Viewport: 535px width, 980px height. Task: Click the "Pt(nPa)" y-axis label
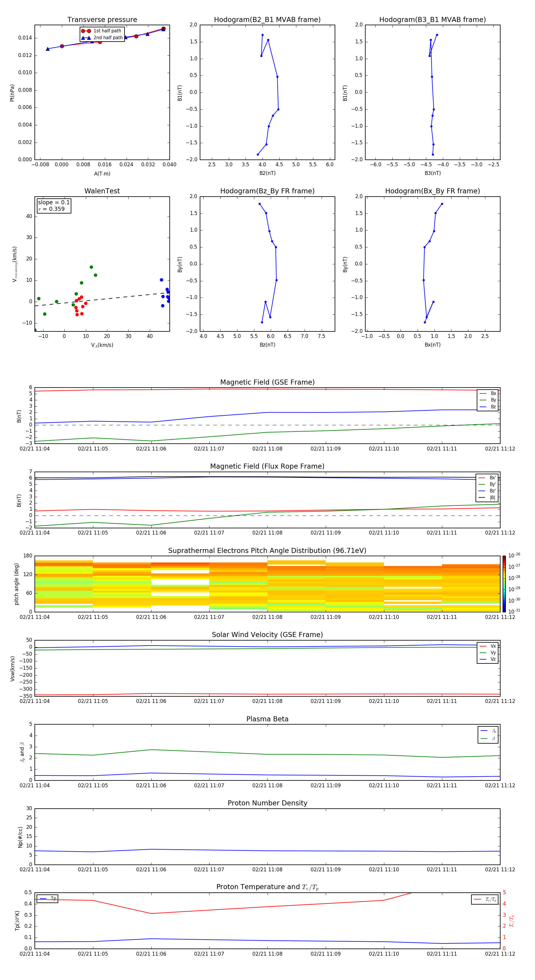pyautogui.click(x=12, y=93)
